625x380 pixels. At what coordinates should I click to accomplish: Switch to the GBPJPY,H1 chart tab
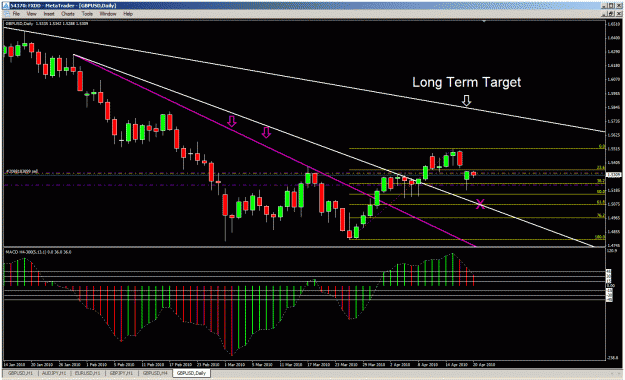click(121, 373)
